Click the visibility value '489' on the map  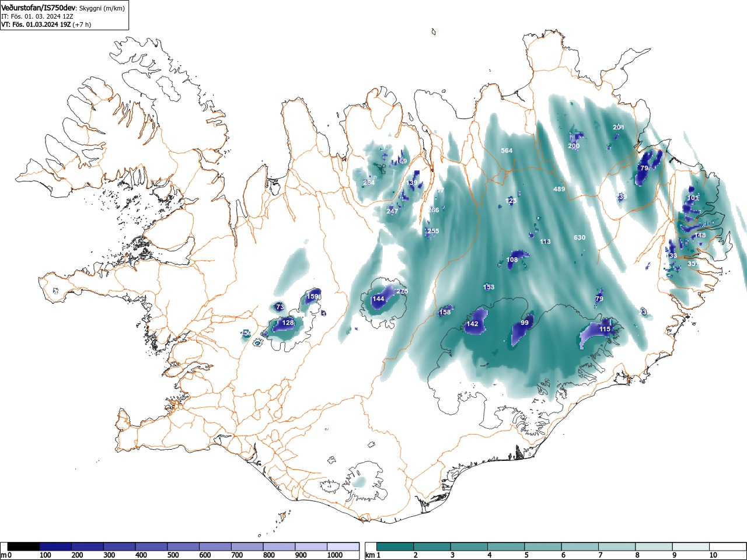pos(559,189)
